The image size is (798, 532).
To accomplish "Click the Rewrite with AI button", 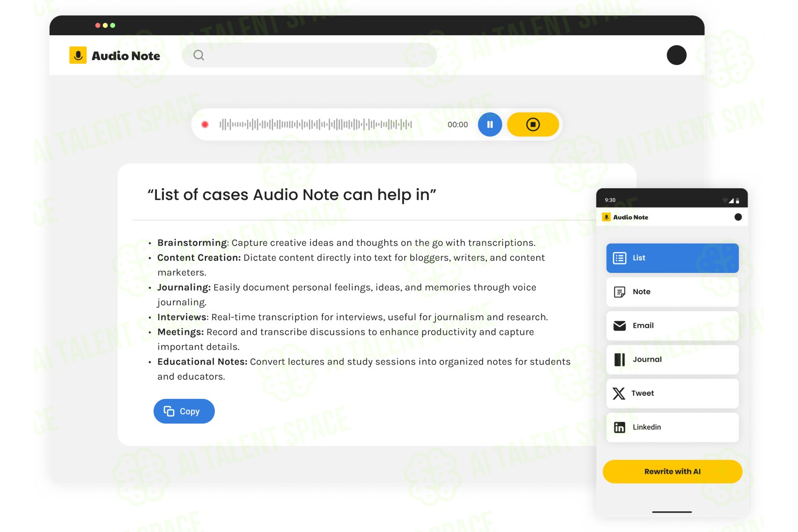I will pos(672,471).
